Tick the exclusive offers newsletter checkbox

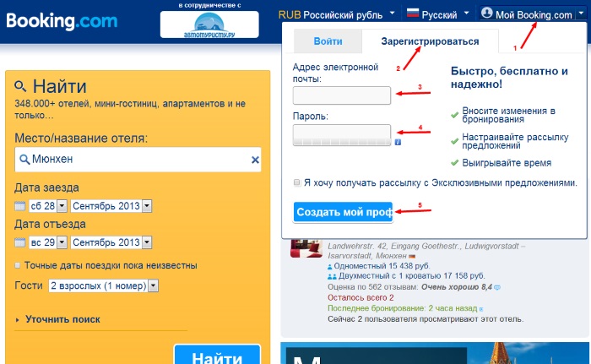(297, 182)
